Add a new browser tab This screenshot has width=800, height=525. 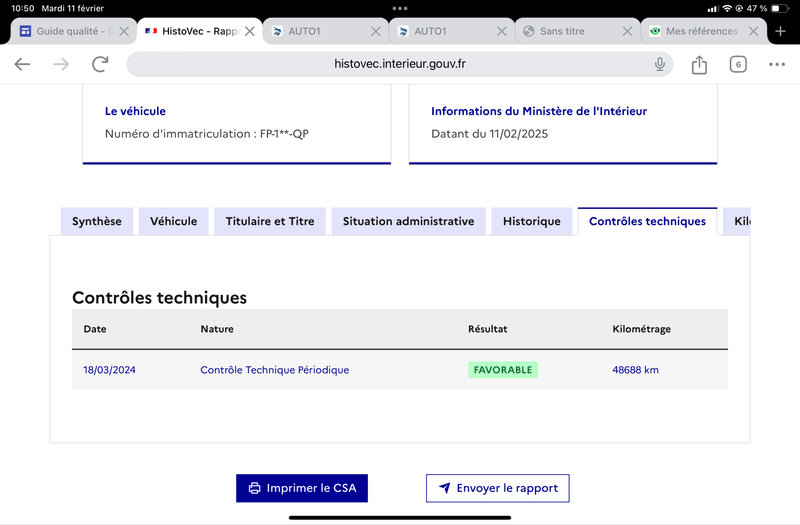coord(780,31)
